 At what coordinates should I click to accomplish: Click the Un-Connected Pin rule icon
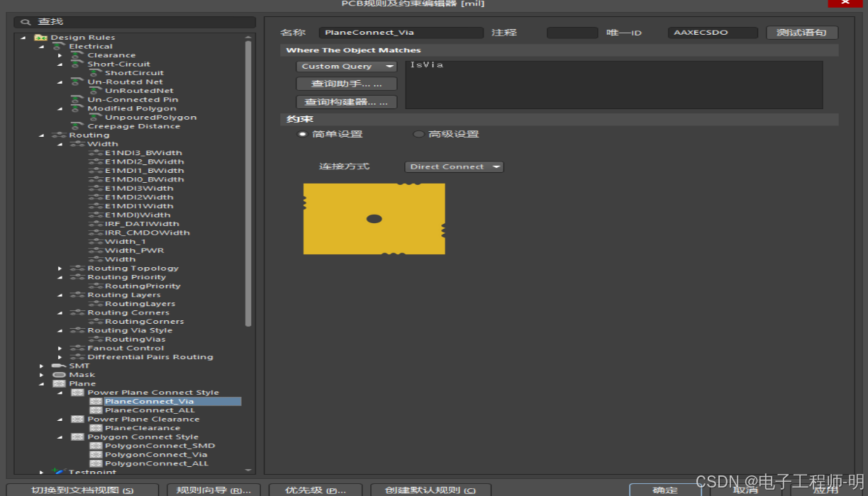click(77, 100)
